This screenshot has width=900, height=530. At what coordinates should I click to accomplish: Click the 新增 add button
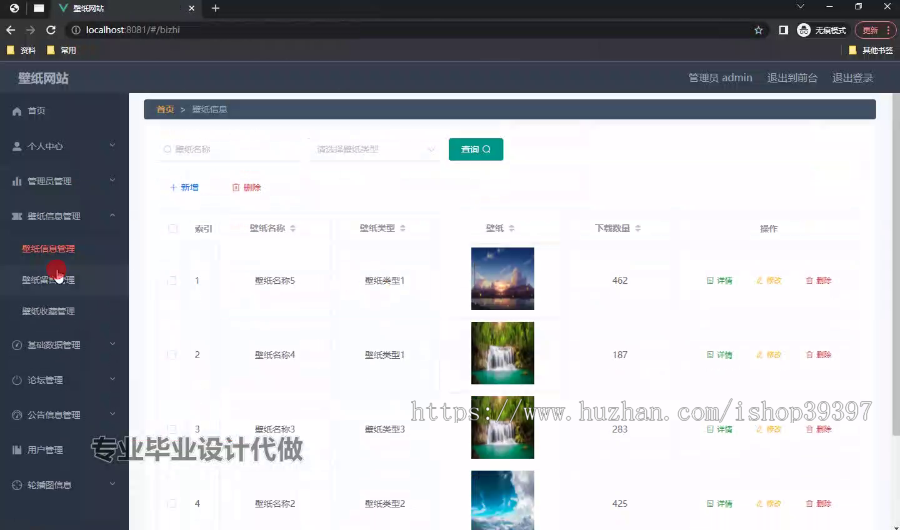(x=184, y=187)
